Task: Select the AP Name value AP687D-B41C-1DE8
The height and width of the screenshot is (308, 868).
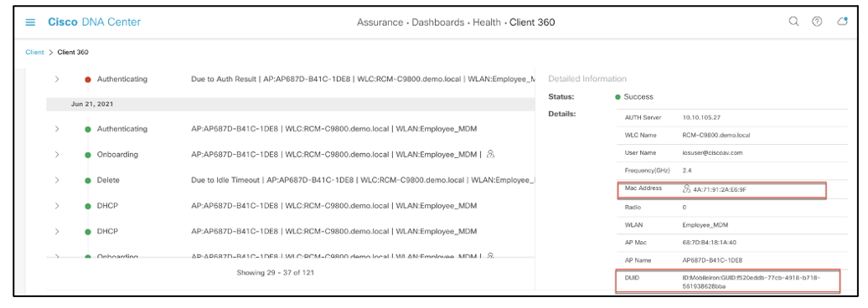Action: pyautogui.click(x=712, y=260)
